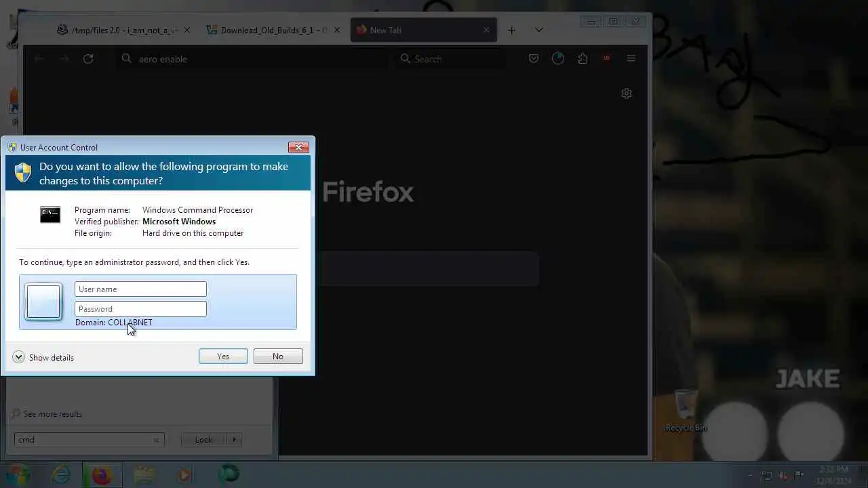
Task: Expand Show details in UAC dialog
Action: [43, 357]
